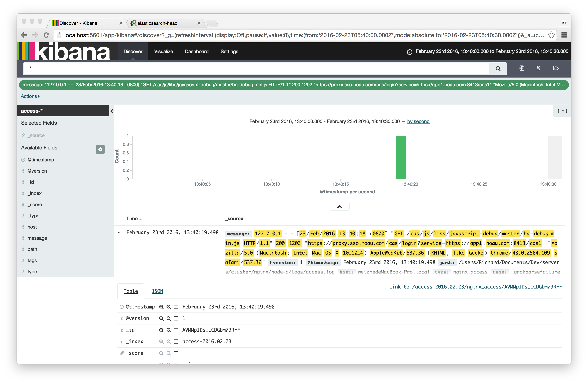Open the Available Fields gear settings
Screen dimensions: 588x384
(x=100, y=149)
